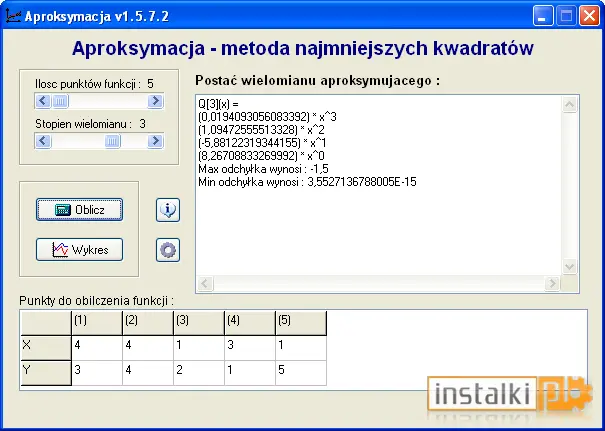This screenshot has height=431, width=605.
Task: Click the x^1 coefficient line in results
Action: click(x=262, y=143)
